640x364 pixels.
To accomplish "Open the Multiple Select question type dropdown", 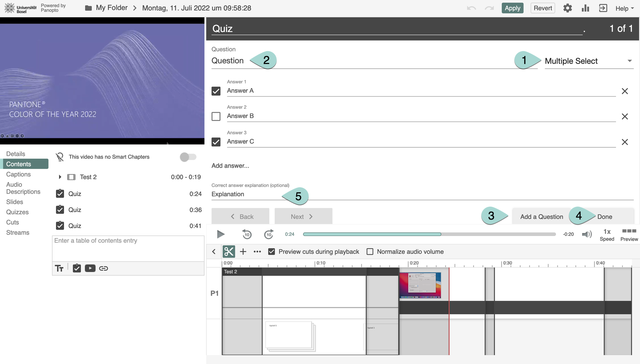I will [x=589, y=61].
